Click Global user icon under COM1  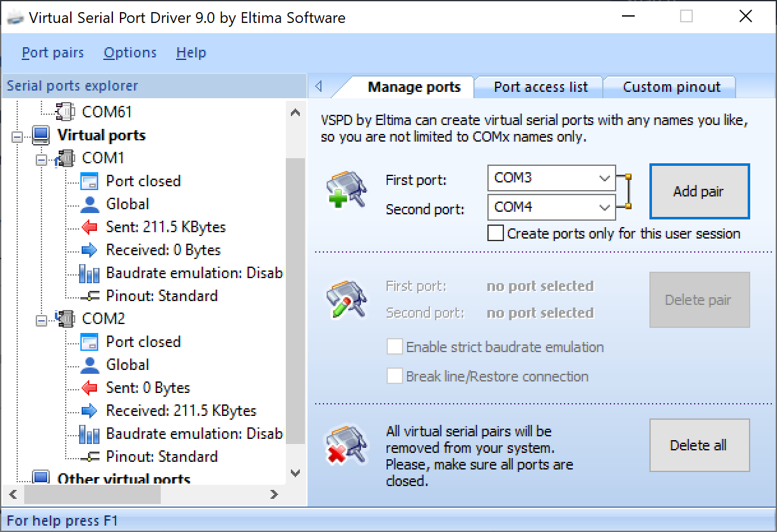(90, 204)
